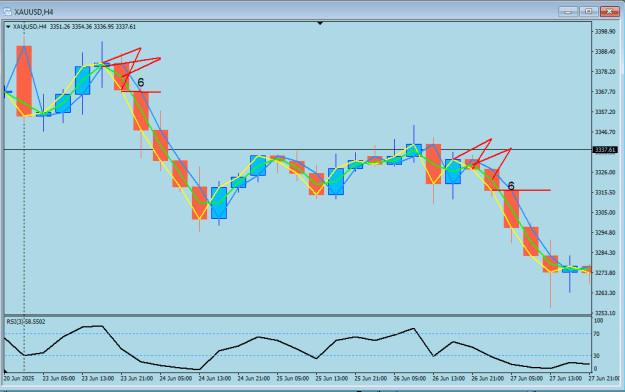Click RSI scale level 70
The image size is (625, 392).
(x=596, y=334)
